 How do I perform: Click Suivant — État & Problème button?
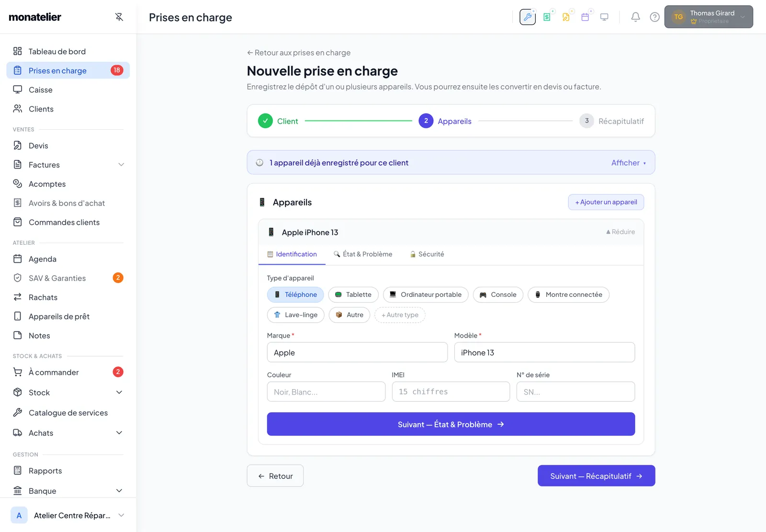(x=451, y=424)
